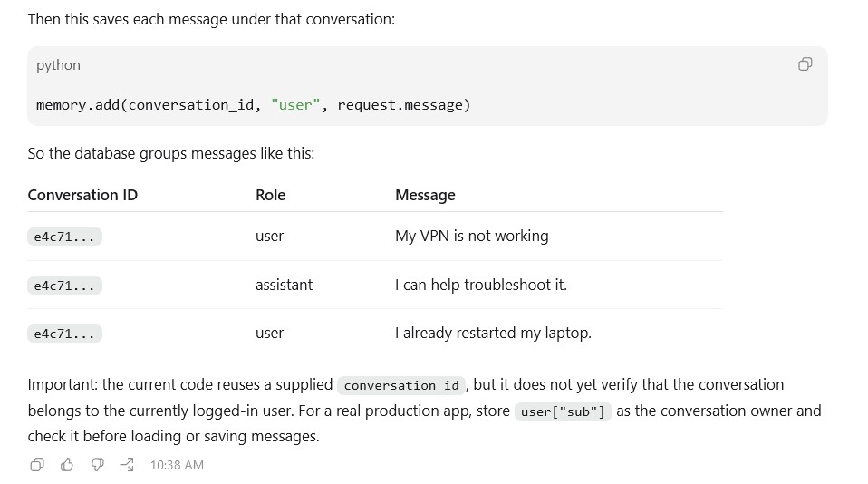Select last row's e4c71... ID cell
This screenshot has width=868, height=484.
[x=64, y=334]
